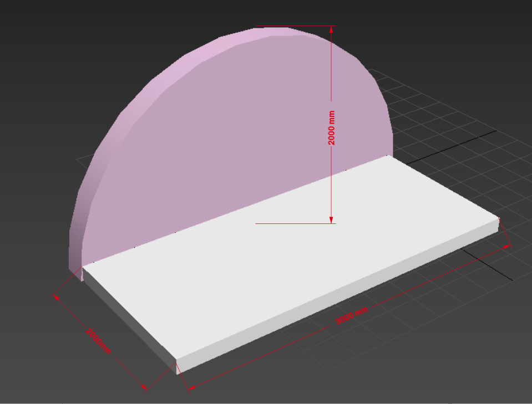This screenshot has height=404, width=532.
Task: Click the 3000 mm length dimension label
Action: tap(352, 315)
